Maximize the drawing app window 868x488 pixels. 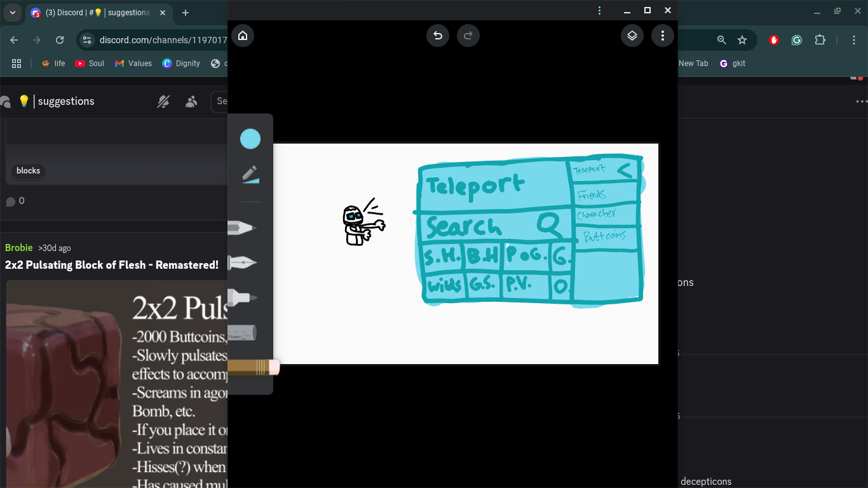(648, 10)
